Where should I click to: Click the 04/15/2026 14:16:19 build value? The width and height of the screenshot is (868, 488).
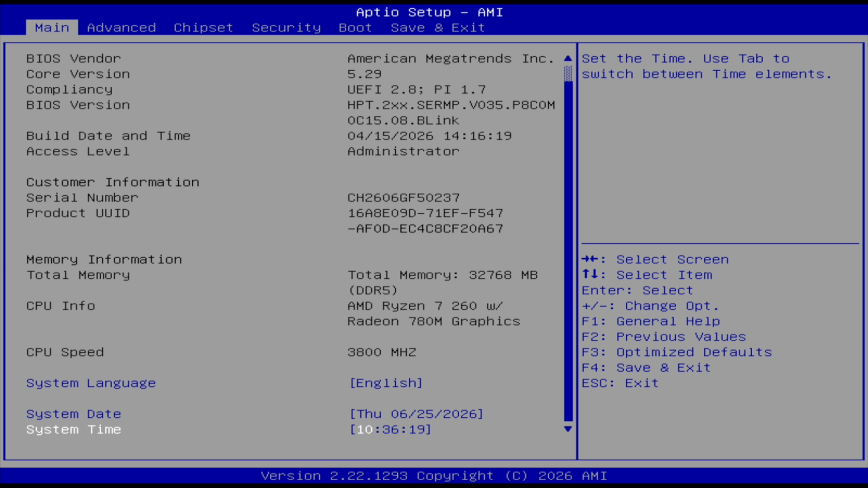(429, 136)
